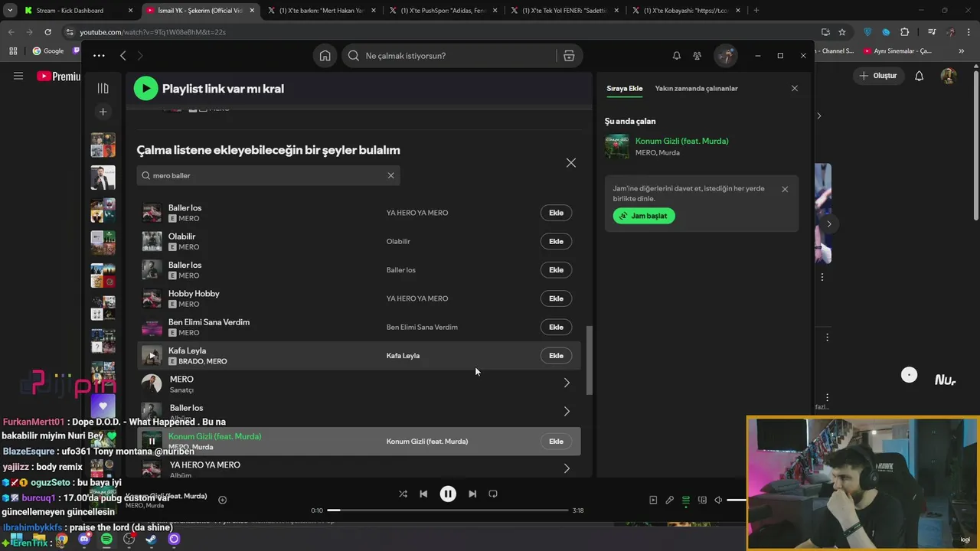This screenshot has width=980, height=551.
Task: Add 'Ben Elimi Sana Verdim' using Ekle
Action: coord(556,328)
